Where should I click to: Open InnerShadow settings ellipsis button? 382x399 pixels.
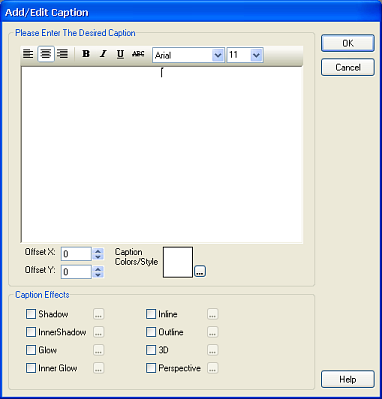click(x=98, y=332)
